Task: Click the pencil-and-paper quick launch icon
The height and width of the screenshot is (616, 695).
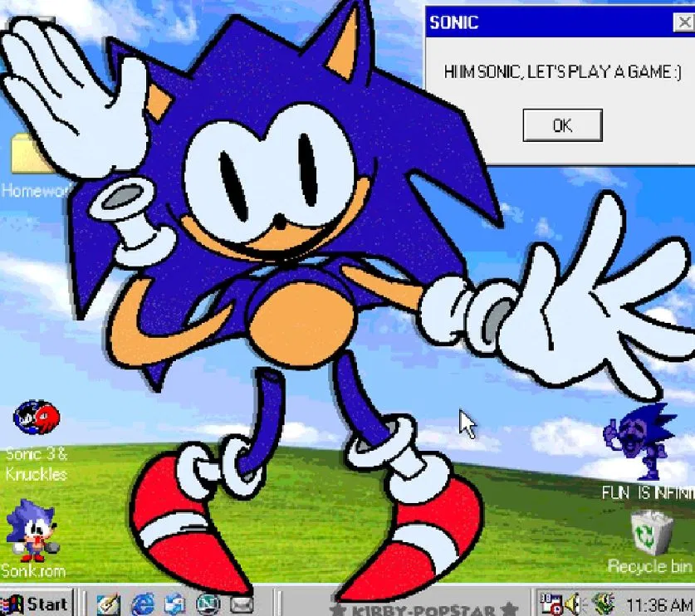Action: [109, 604]
